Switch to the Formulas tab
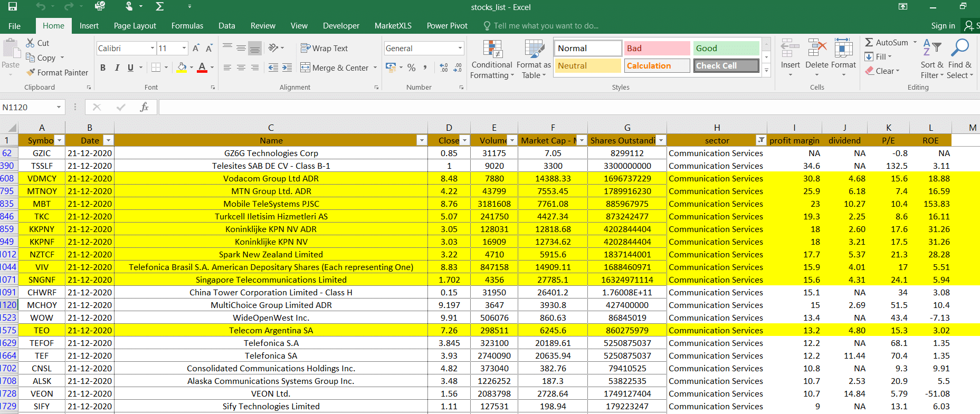 pos(187,26)
